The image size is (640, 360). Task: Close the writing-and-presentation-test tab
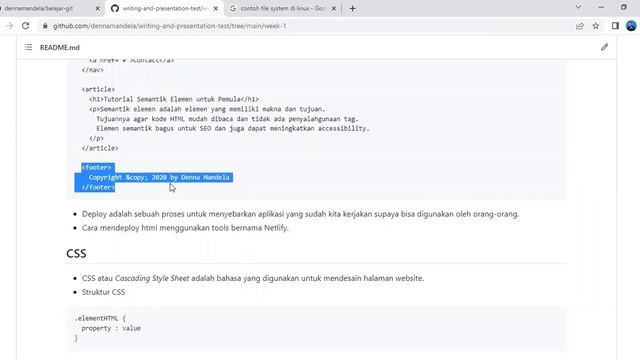coord(216,8)
